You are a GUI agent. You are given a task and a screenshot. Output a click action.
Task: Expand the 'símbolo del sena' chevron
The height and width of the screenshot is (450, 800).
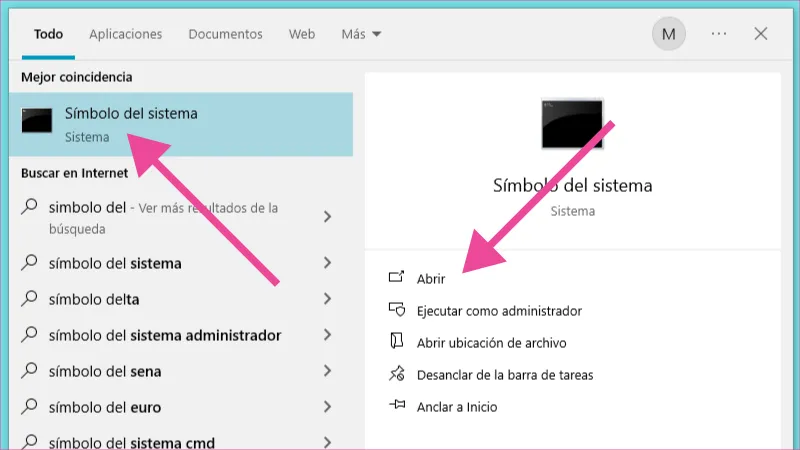[328, 371]
